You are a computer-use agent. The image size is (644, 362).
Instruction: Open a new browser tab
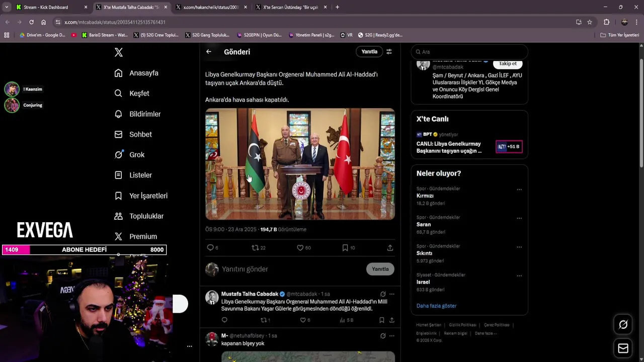[x=337, y=7]
